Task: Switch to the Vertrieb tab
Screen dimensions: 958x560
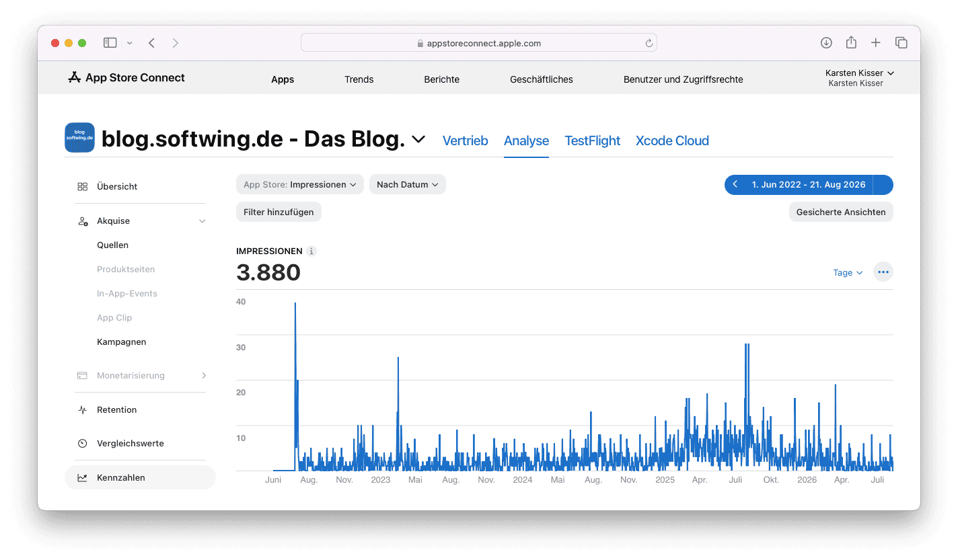Action: coord(466,141)
